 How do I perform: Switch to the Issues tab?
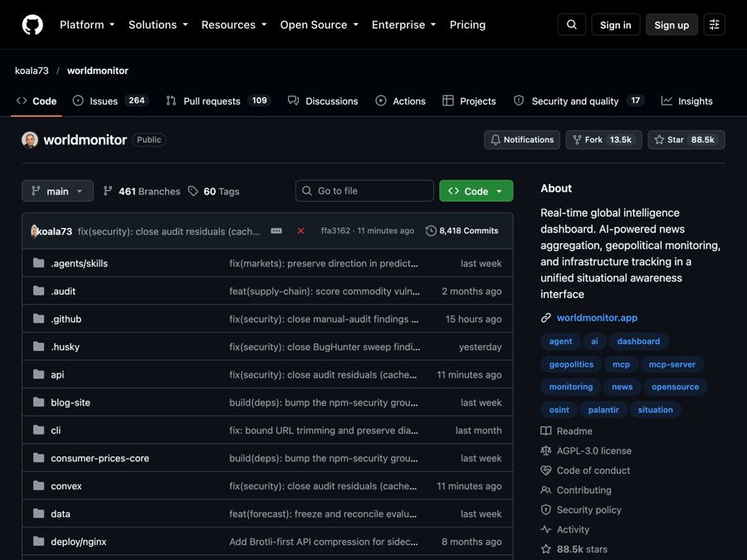click(x=110, y=101)
